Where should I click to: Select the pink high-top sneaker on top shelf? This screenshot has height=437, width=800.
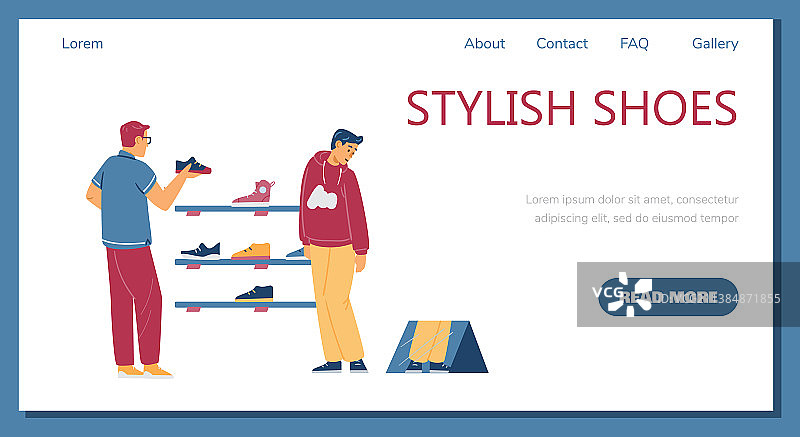[254, 193]
